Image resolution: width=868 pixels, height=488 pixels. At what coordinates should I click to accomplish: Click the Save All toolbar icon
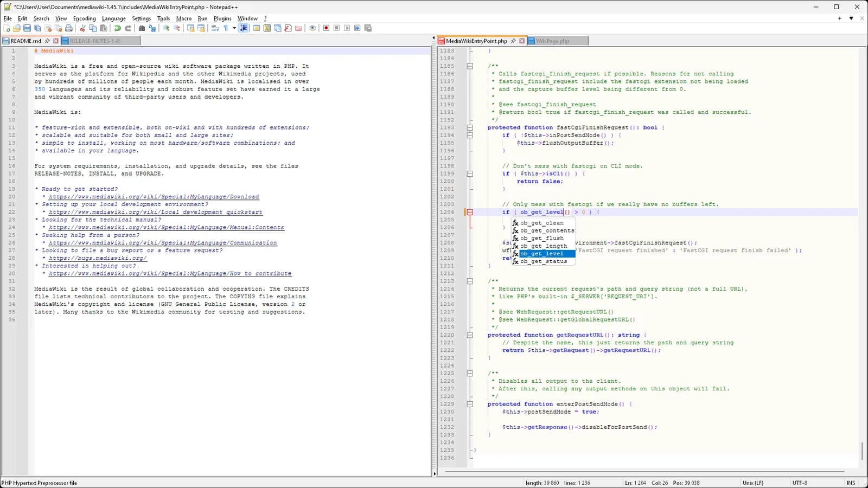(x=37, y=28)
